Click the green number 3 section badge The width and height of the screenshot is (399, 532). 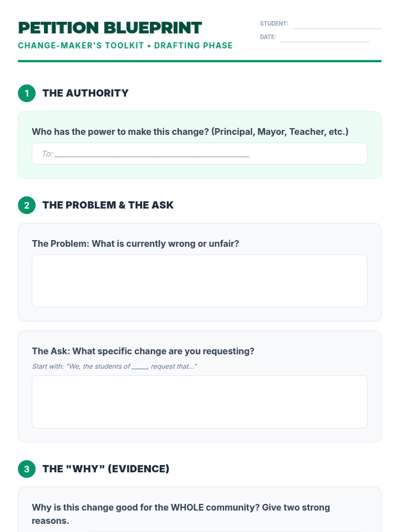click(27, 469)
